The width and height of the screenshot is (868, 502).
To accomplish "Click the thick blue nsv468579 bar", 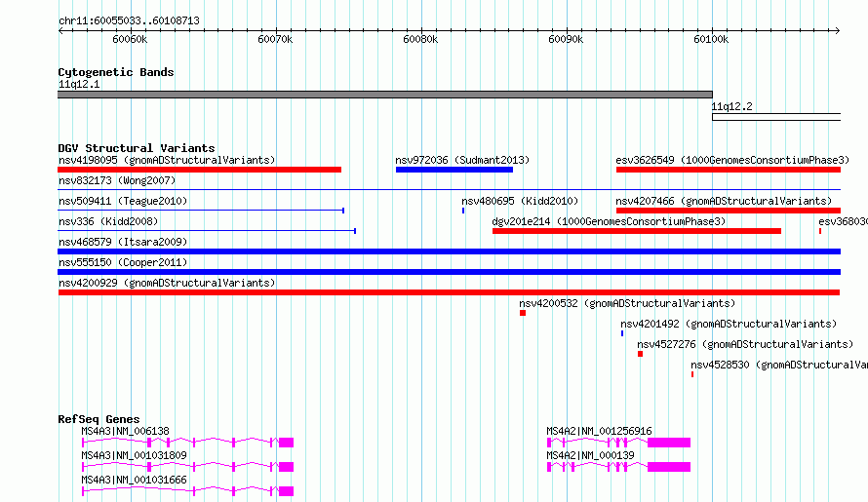I will [449, 251].
